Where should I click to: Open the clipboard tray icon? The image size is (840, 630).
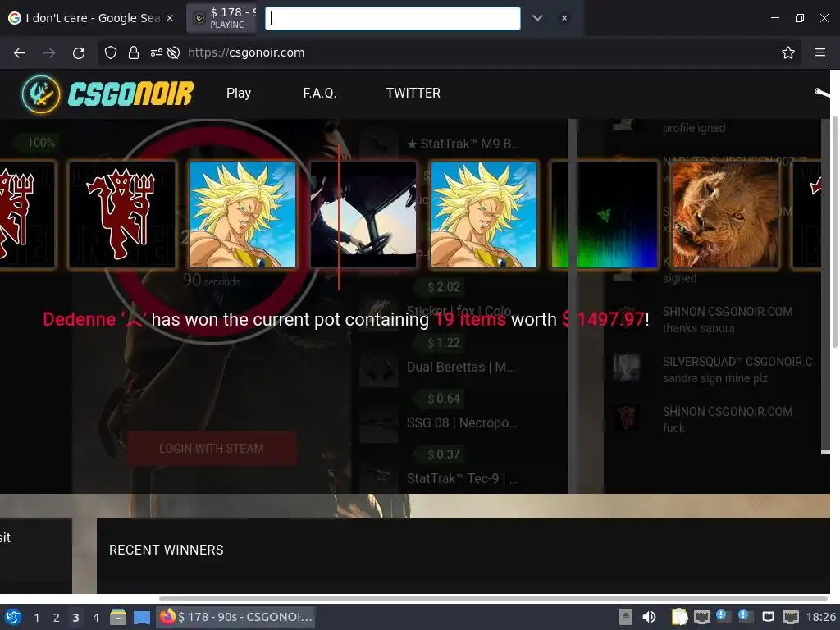coord(679,617)
